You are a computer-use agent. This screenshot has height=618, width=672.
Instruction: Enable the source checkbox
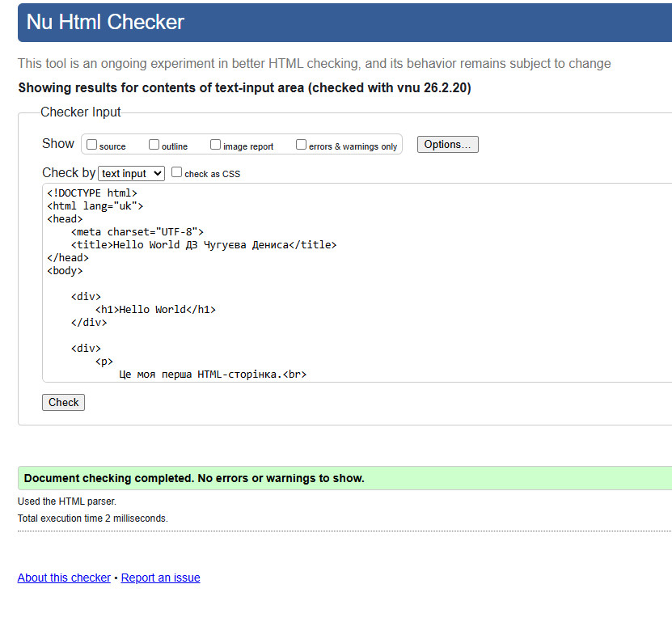coord(92,145)
